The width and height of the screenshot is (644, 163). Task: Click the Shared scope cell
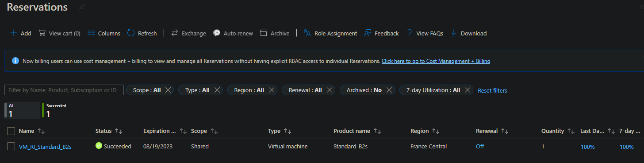tap(200, 146)
